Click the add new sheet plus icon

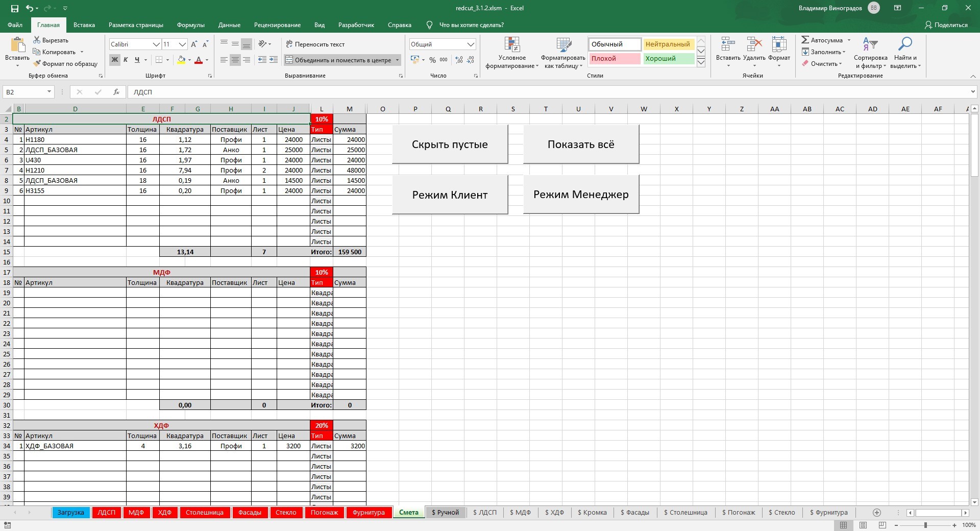[x=877, y=513]
